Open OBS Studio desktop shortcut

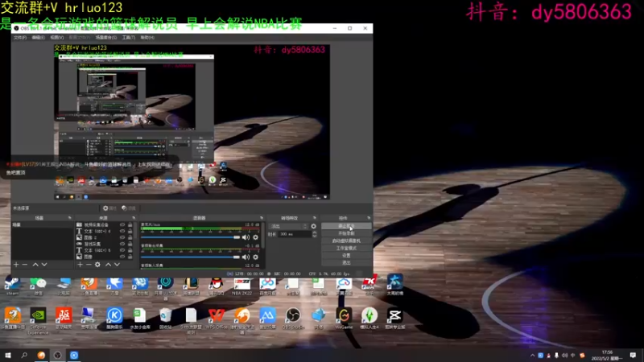[x=293, y=318]
